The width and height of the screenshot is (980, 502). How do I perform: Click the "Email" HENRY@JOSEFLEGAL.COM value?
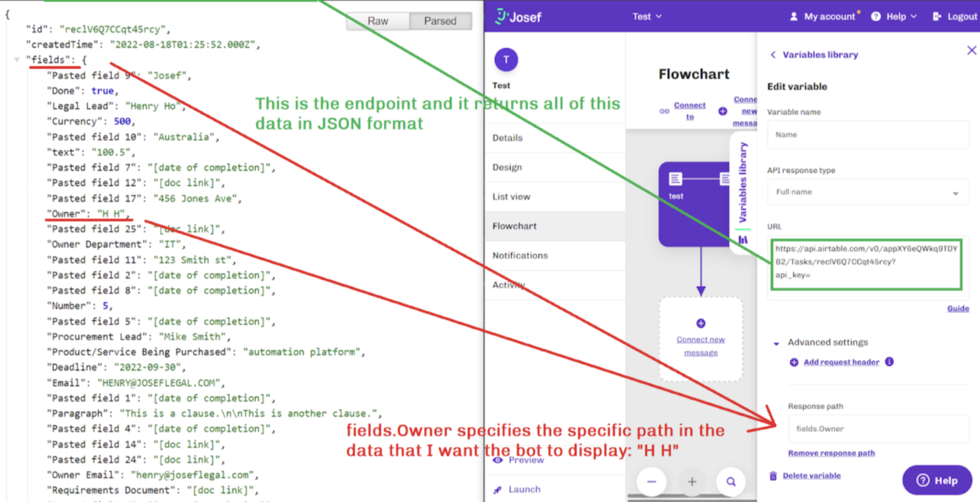click(161, 383)
